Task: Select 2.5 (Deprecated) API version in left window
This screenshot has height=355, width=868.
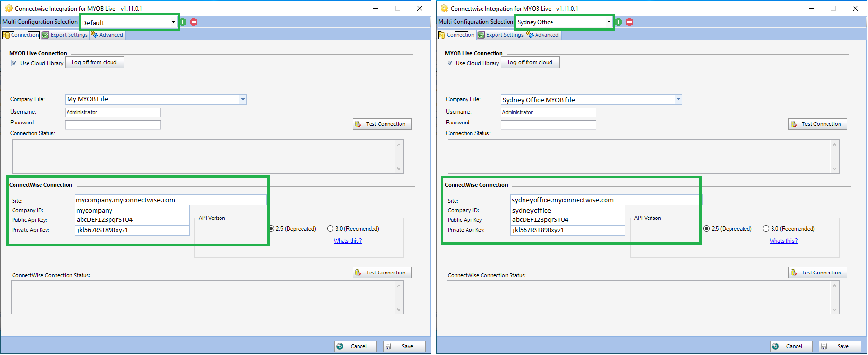Action: (272, 229)
